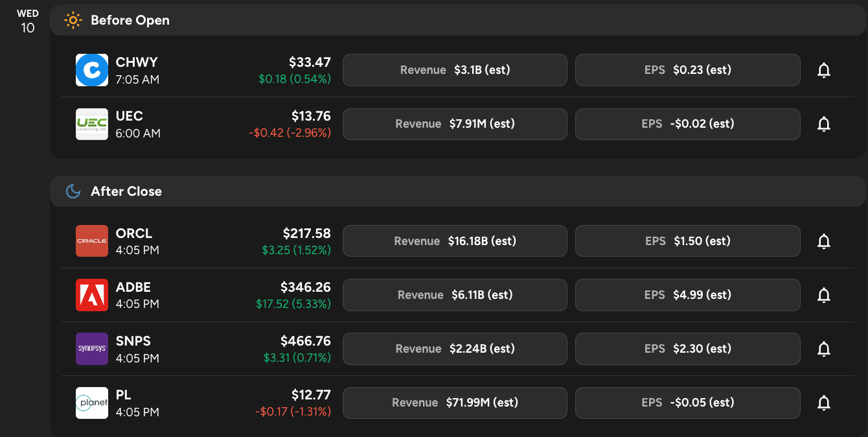Select the WED 10 date label

point(27,21)
